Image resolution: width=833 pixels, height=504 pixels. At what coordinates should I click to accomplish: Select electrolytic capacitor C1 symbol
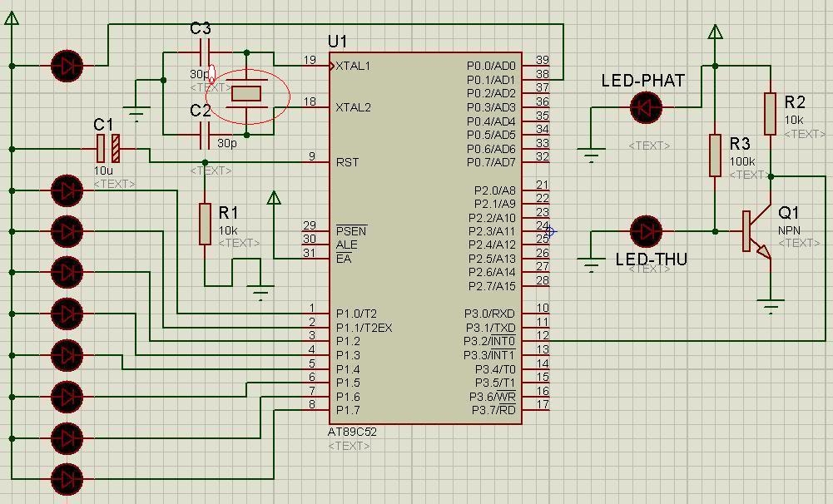click(108, 149)
